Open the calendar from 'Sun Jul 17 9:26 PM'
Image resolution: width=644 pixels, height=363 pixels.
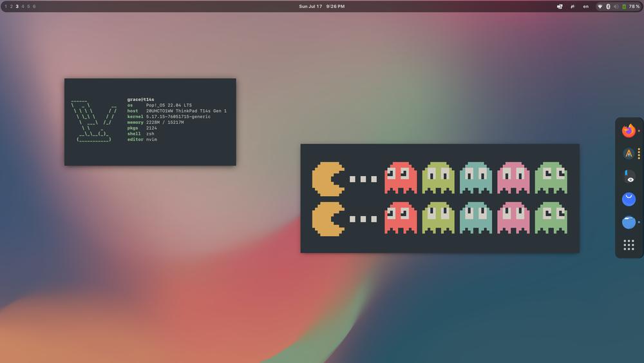[321, 6]
